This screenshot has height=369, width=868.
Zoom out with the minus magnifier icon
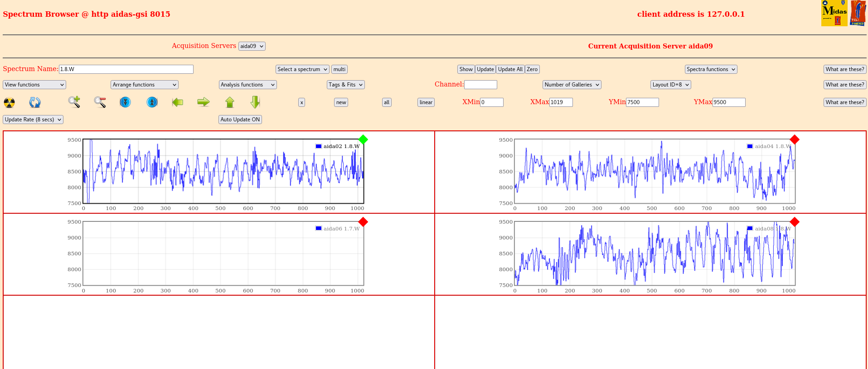click(100, 102)
